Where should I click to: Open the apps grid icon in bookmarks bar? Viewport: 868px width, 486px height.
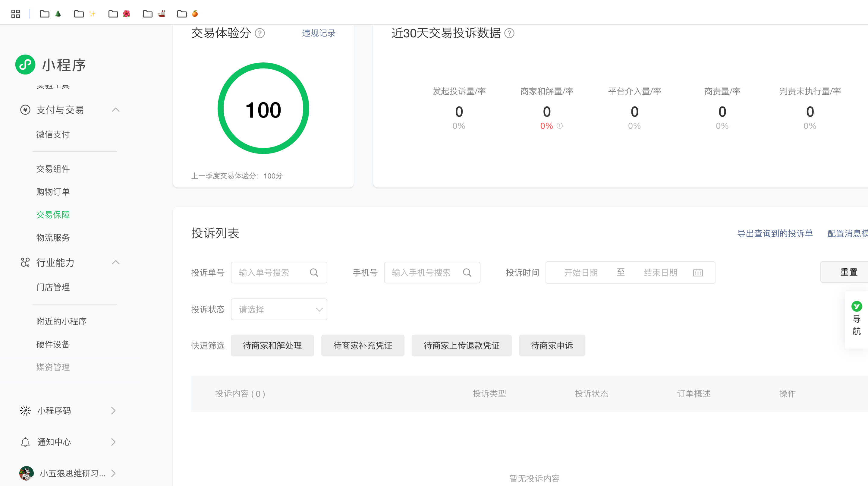(15, 14)
